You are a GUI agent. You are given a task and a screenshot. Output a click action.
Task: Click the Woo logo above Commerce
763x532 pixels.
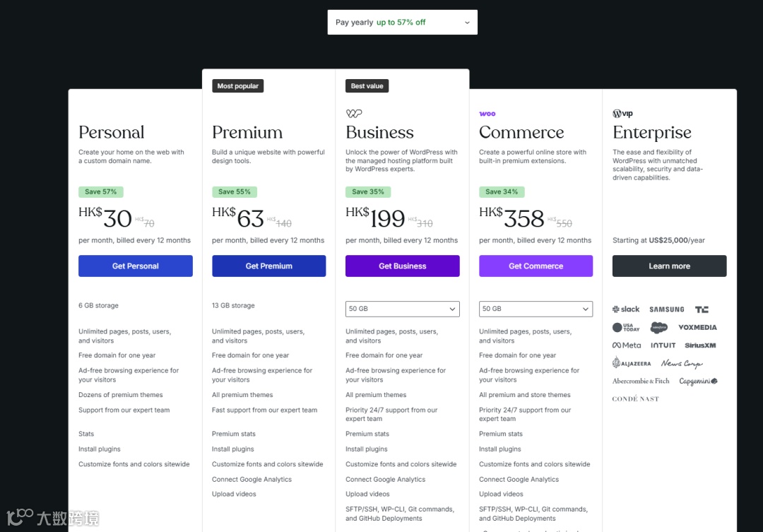487,114
